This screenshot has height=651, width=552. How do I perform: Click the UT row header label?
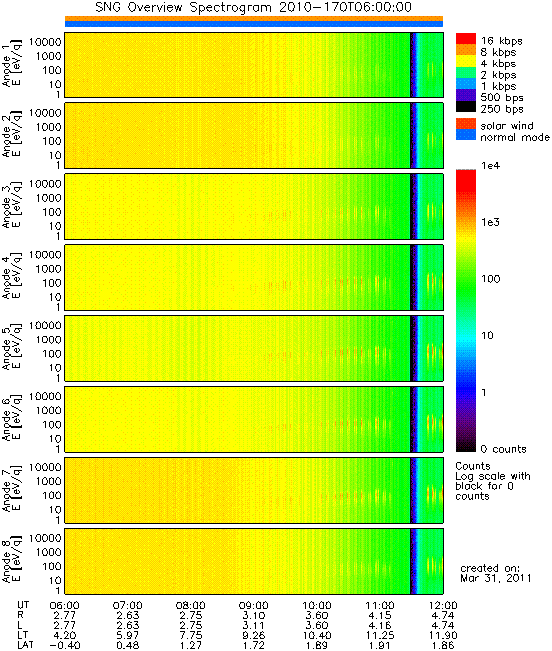[x=24, y=606]
